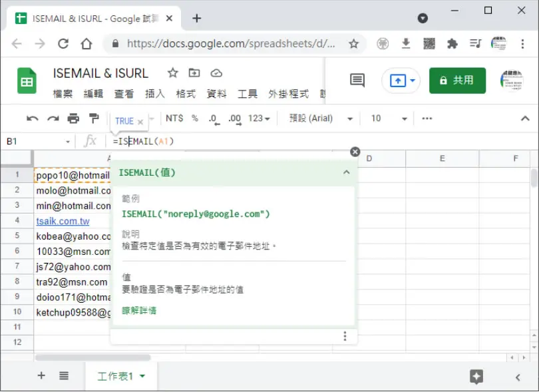539x392 pixels.
Task: Open the 資料 menu
Action: [x=216, y=94]
